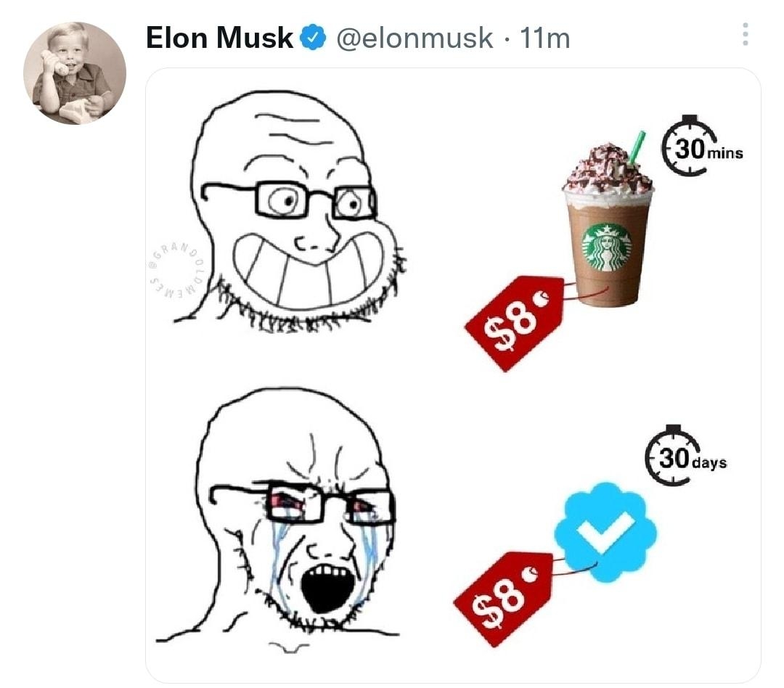The height and width of the screenshot is (688, 784).
Task: Click the red $8 tag on frappuccino
Action: 515,322
